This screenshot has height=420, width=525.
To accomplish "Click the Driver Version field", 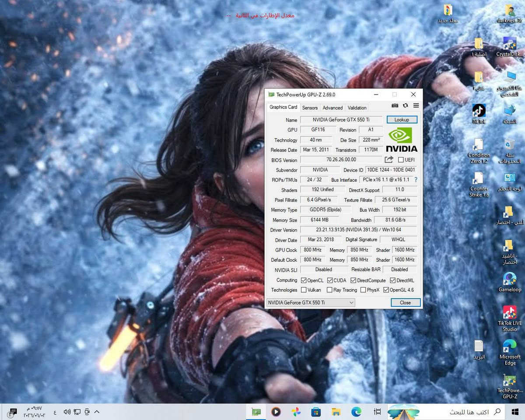I will (358, 230).
